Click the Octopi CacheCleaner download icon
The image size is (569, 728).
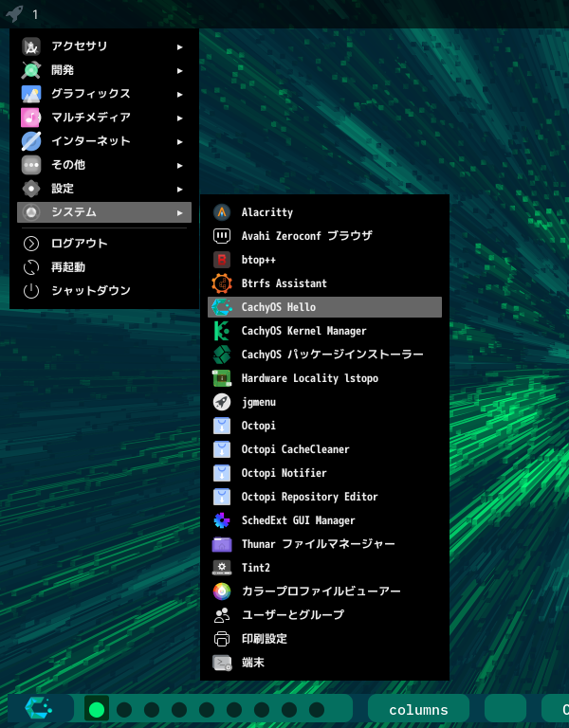(x=222, y=449)
